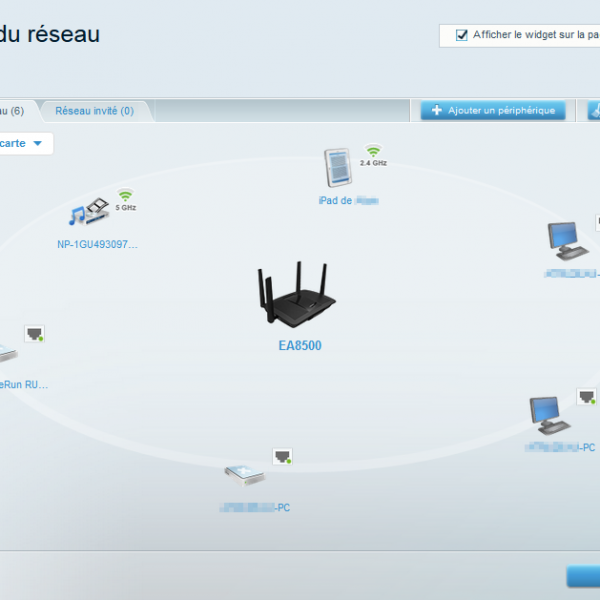Select the bottom center PC device icon

(x=246, y=477)
